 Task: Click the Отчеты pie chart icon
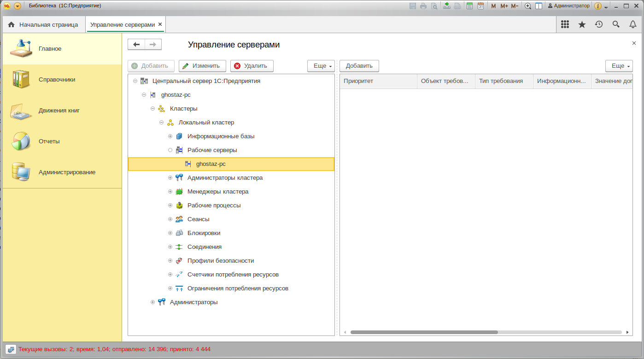pyautogui.click(x=21, y=141)
